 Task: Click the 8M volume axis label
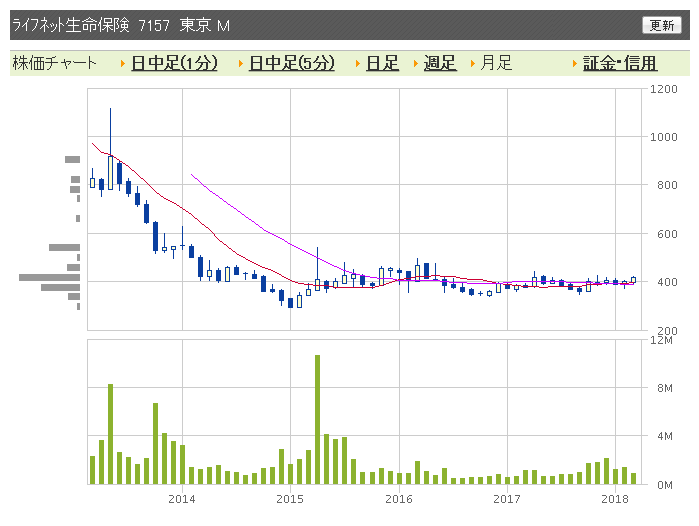tap(665, 388)
